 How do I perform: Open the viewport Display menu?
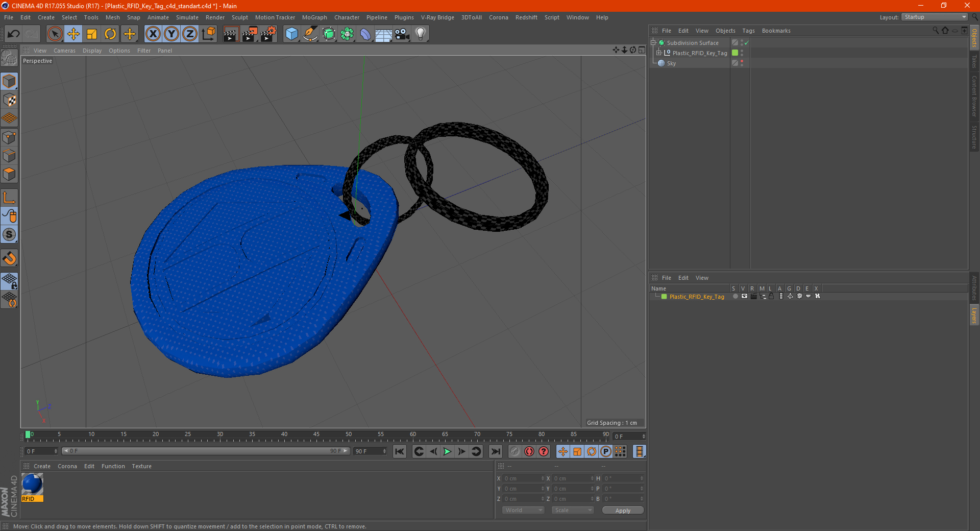click(x=92, y=51)
